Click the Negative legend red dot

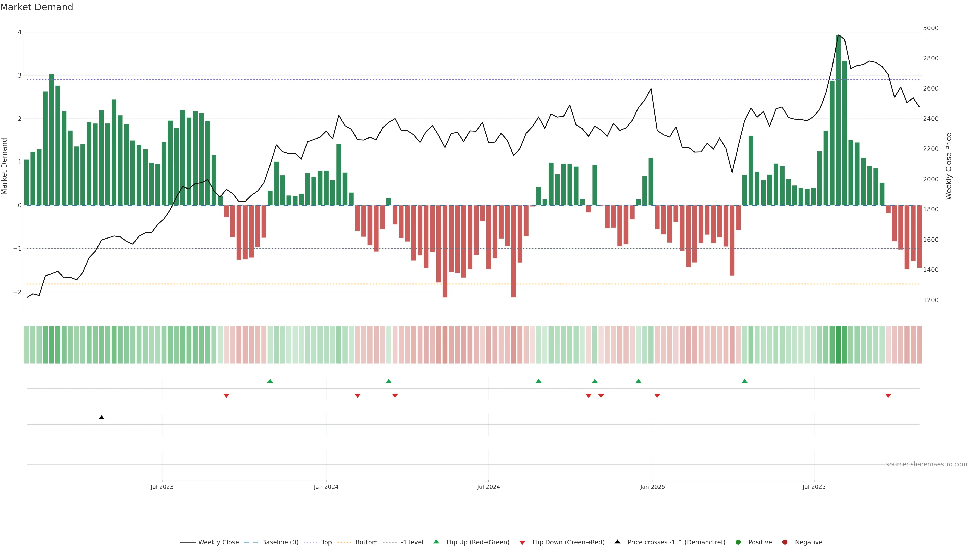click(x=785, y=542)
